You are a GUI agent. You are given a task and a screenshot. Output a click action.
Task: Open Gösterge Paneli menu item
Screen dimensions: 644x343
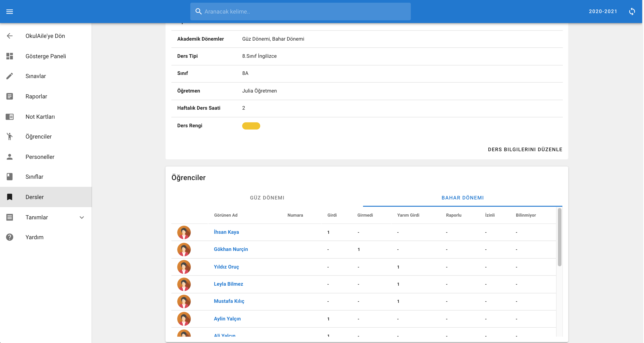(46, 56)
